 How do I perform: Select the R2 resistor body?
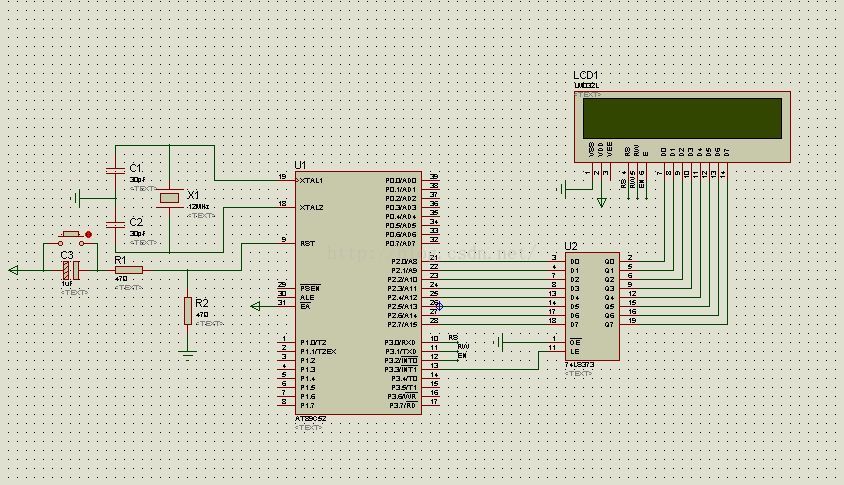[x=188, y=311]
